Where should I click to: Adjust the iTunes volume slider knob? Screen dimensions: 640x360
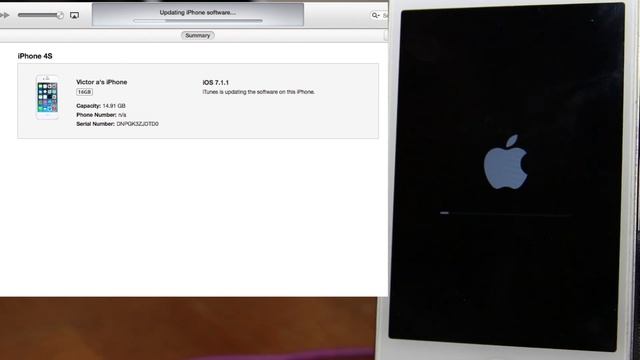tap(60, 15)
